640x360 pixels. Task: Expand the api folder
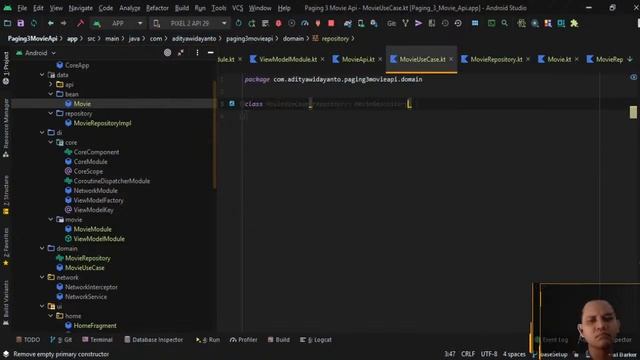click(51, 84)
